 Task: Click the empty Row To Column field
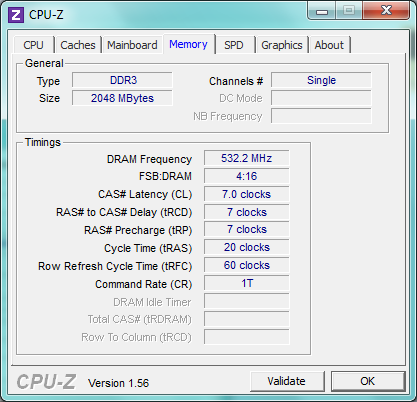tap(247, 337)
